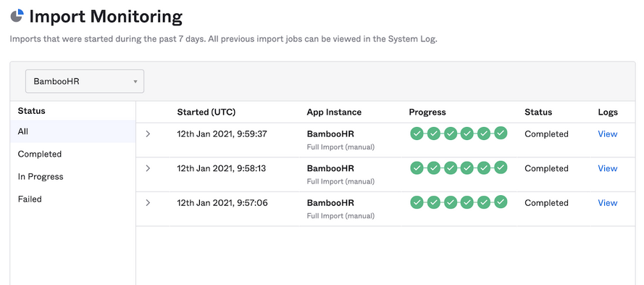Expand the 9:59:37 import row
The image size is (644, 285).
coord(148,134)
